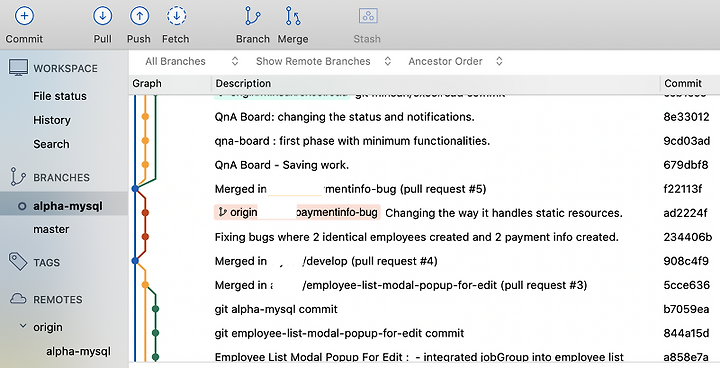This screenshot has height=368, width=720.
Task: Click graph node of commit 908c4f9
Action: point(135,260)
